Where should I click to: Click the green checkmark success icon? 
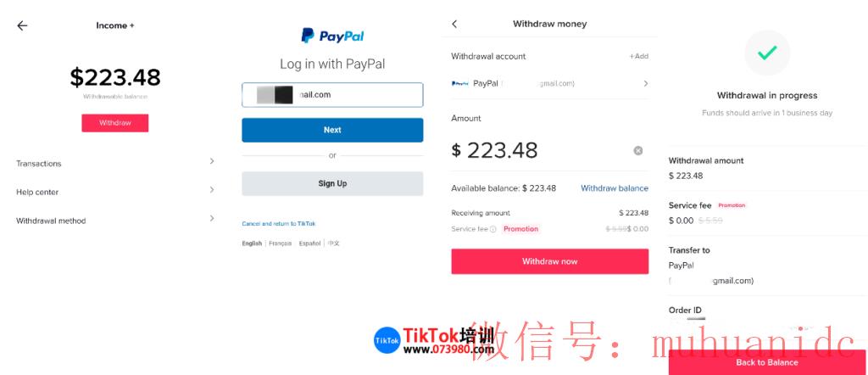766,53
